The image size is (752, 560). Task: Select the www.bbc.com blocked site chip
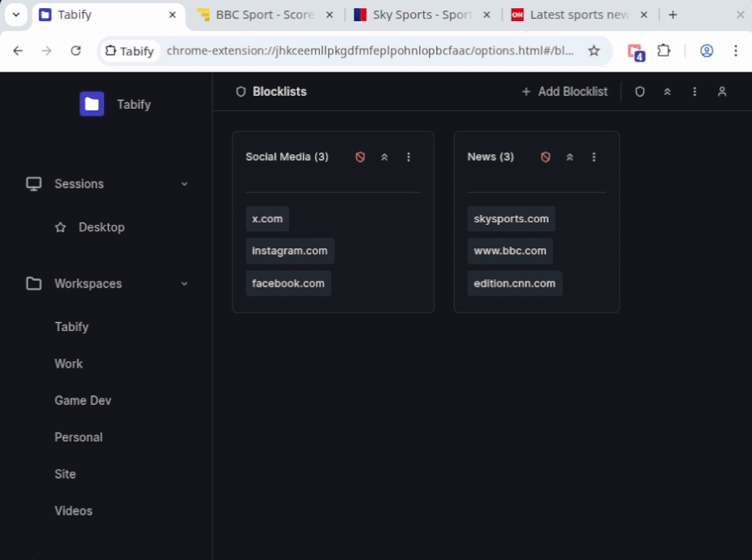pyautogui.click(x=510, y=251)
